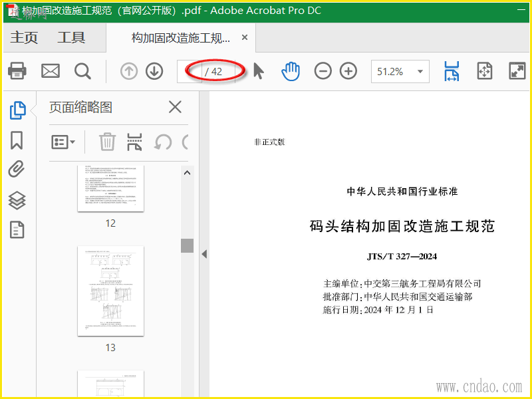Minimize the Acrobat window
The image size is (532, 399).
[521, 10]
